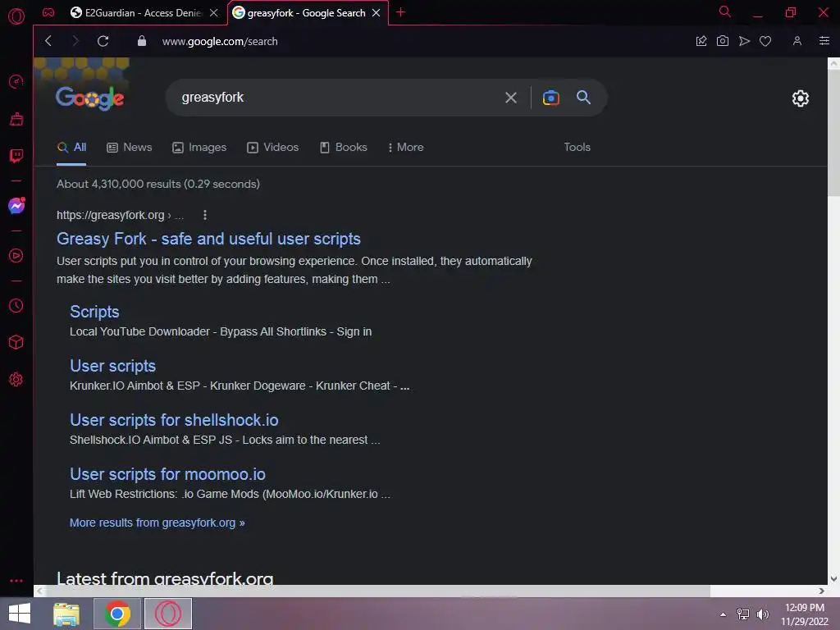
Task: Close the greasyfork Google Search tab
Action: point(376,13)
